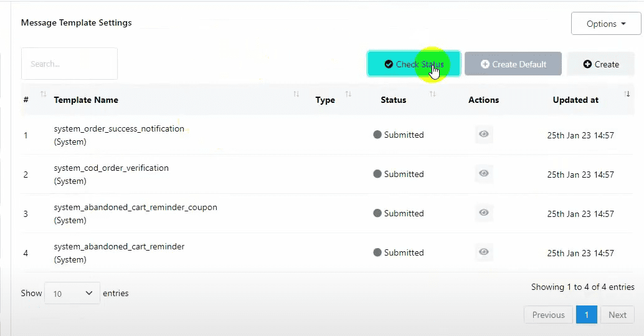Open eye icon for system_abandoned_cart_reminder_coupon
The width and height of the screenshot is (644, 336).
484,213
